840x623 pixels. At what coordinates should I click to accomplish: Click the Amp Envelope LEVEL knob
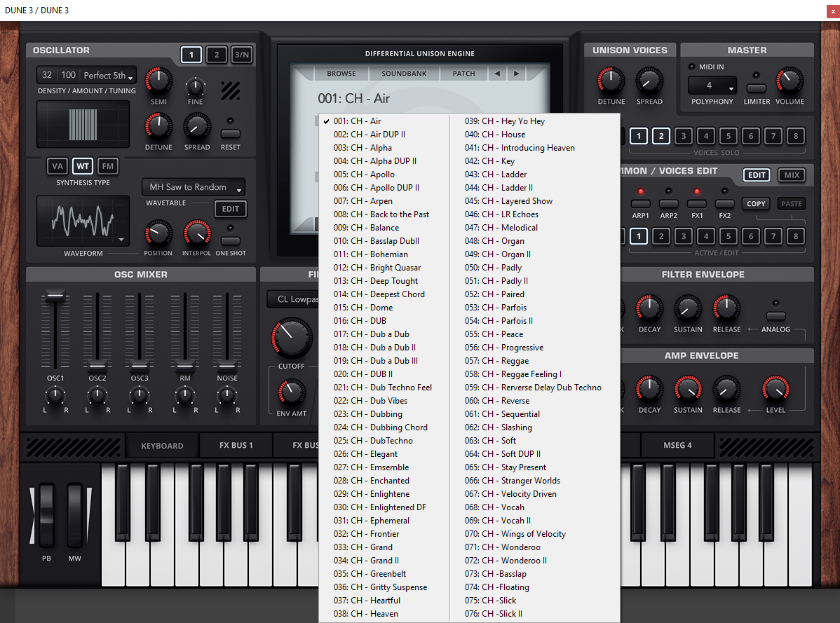tap(775, 389)
